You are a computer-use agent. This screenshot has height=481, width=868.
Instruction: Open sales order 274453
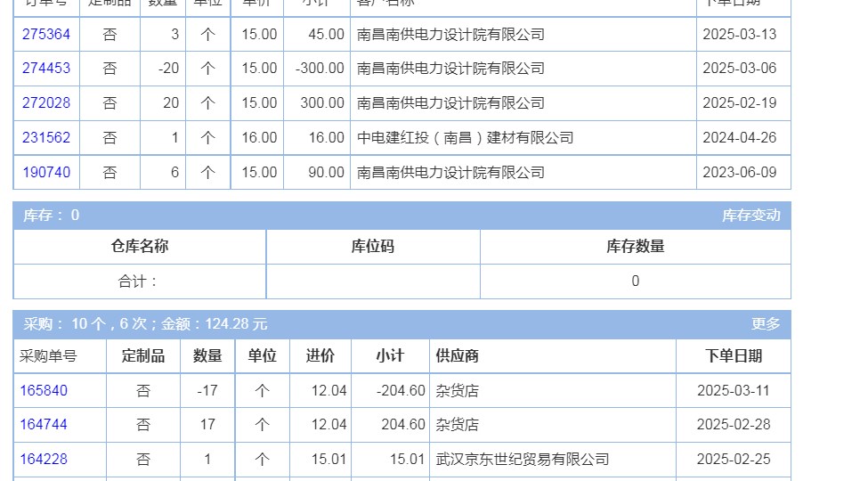[46, 69]
